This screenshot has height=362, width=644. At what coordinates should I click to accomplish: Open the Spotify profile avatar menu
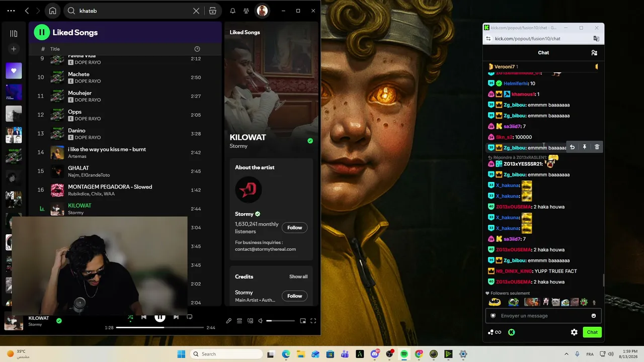click(x=262, y=11)
